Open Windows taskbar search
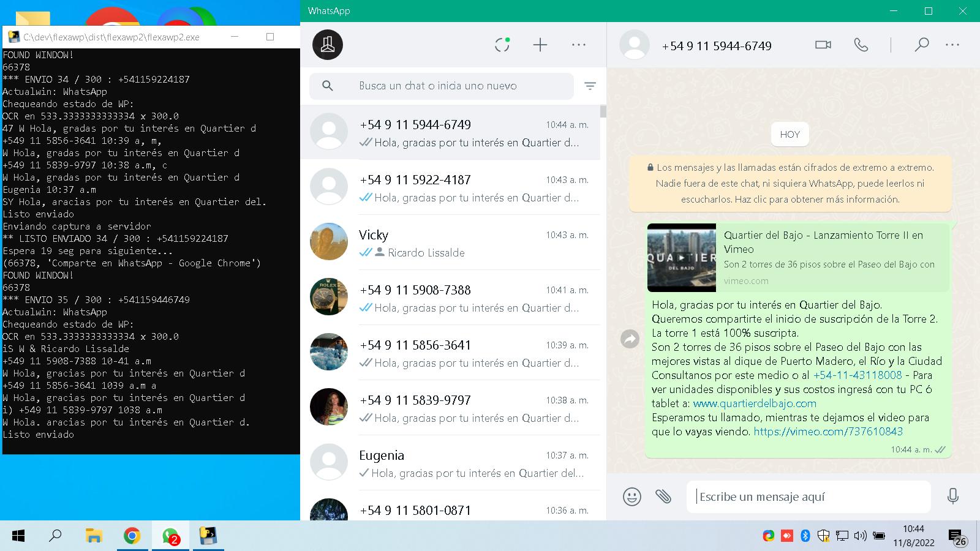 click(x=55, y=536)
